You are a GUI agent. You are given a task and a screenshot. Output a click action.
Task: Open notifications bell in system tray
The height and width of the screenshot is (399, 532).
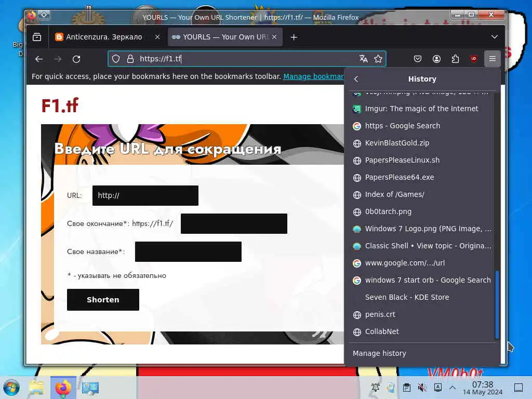click(x=375, y=388)
